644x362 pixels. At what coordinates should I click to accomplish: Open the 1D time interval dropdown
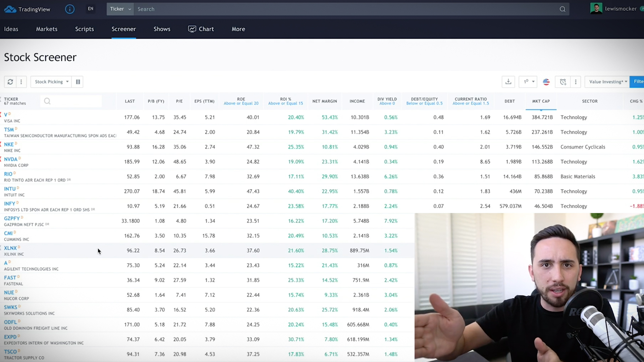(528, 82)
